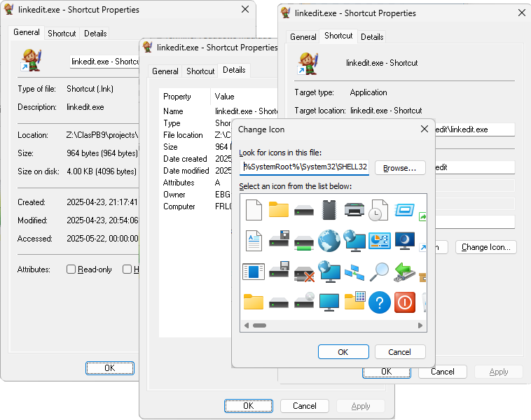Click the Browse... button
Viewport: 531px width, 420px height.
(x=399, y=168)
